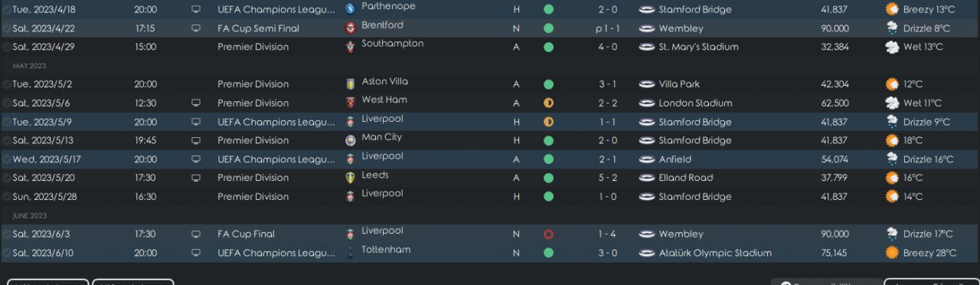Open the Southampton team link

392,44
